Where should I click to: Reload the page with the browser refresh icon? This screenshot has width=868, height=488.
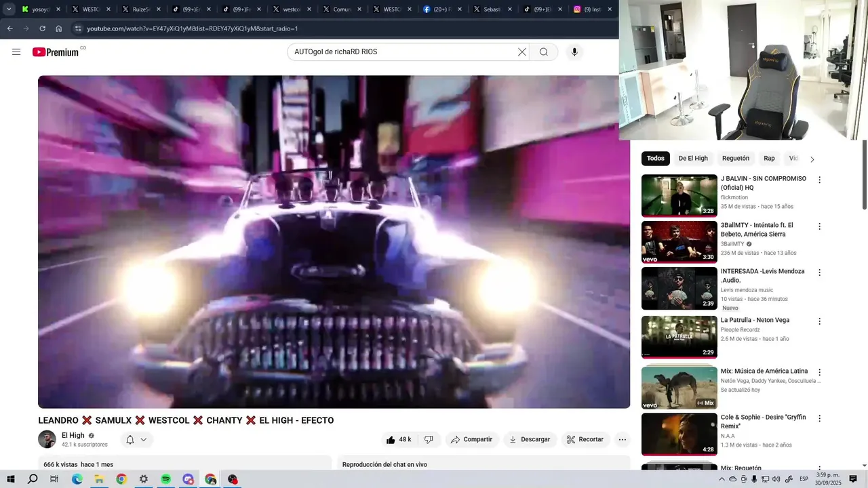pyautogui.click(x=42, y=28)
